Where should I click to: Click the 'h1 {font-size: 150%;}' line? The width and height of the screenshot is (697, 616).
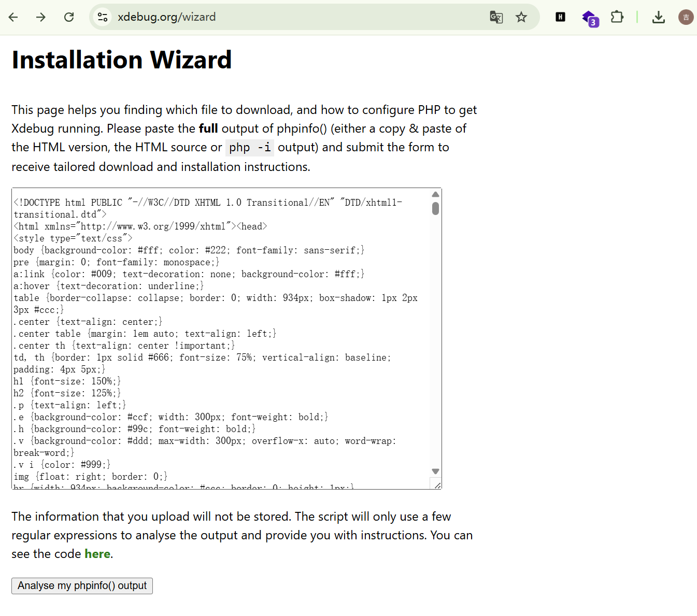(67, 381)
